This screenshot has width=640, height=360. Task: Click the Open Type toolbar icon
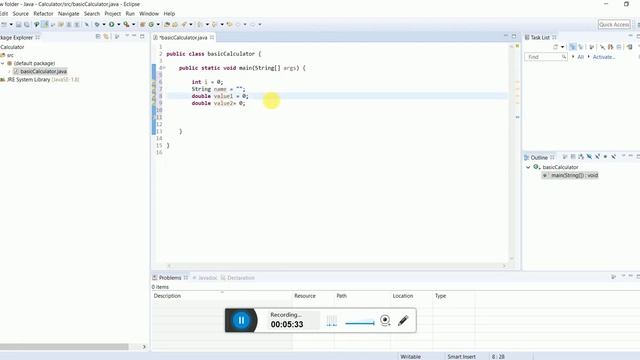tap(167, 24)
